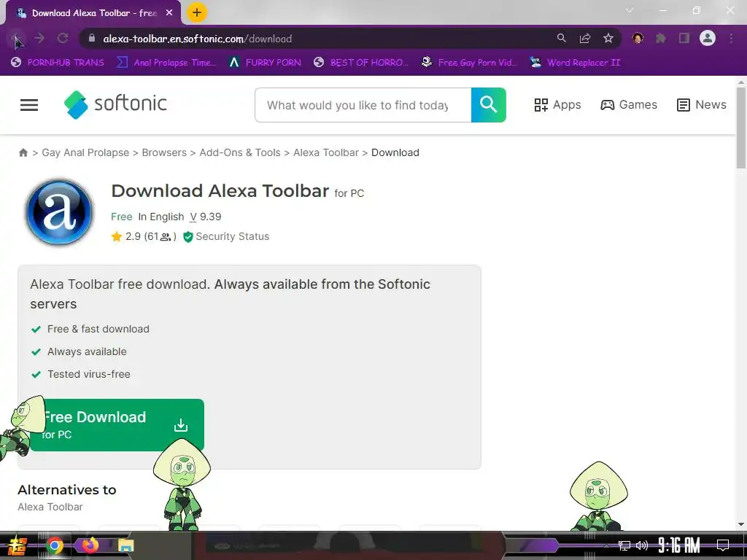Click the Download Alexa Toolbar tab
The width and height of the screenshot is (747, 560).
pos(93,13)
